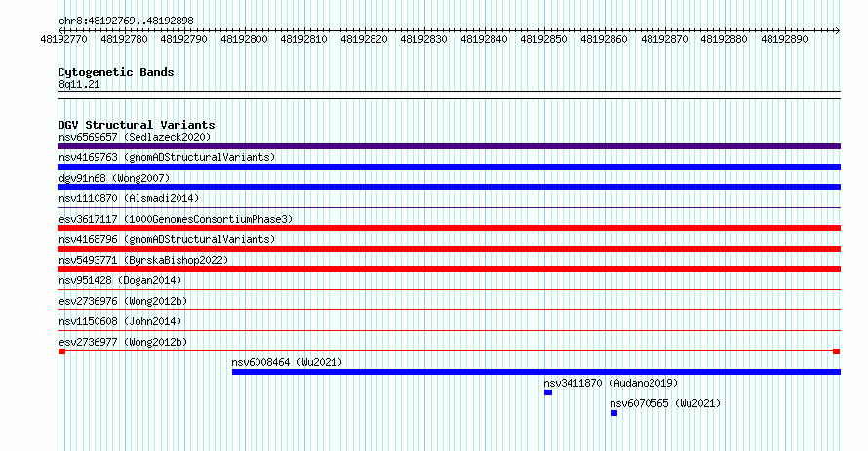Click ruler position 48192880
Image resolution: width=868 pixels, height=451 pixels.
coord(724,39)
